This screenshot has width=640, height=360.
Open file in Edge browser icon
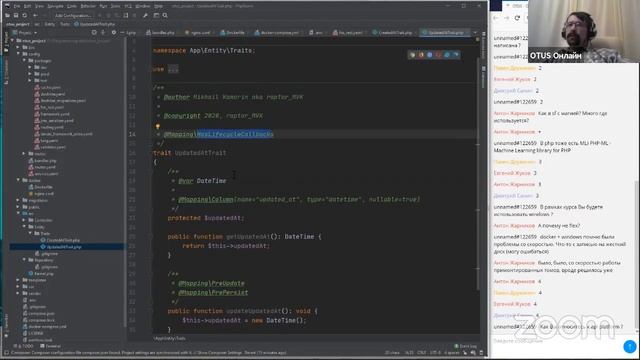pos(456,55)
